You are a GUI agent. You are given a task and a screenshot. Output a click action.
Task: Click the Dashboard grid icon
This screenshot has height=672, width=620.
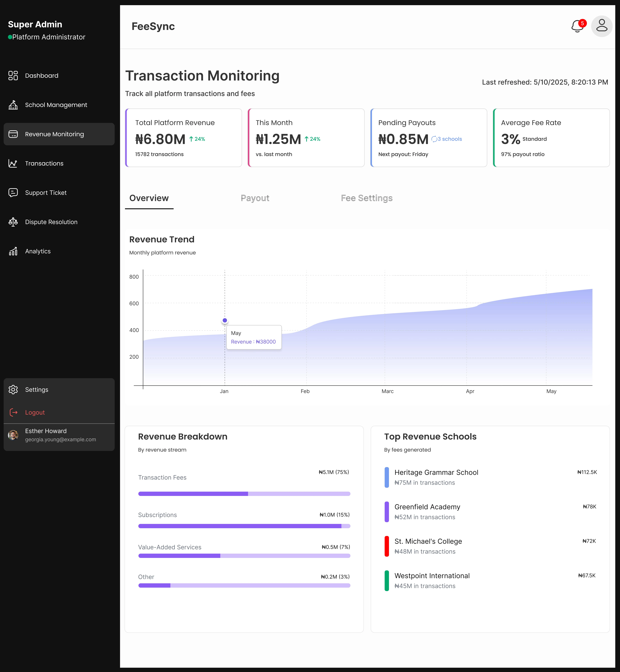coord(13,76)
